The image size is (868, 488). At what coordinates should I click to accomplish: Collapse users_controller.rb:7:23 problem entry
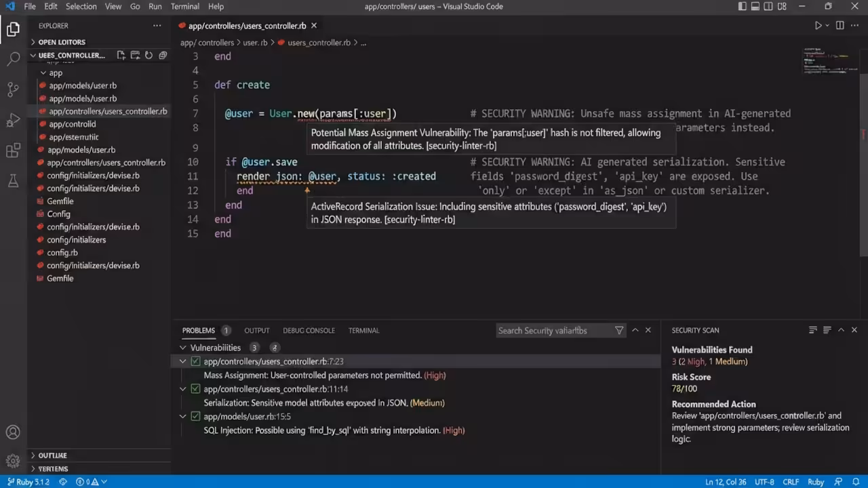coord(182,361)
